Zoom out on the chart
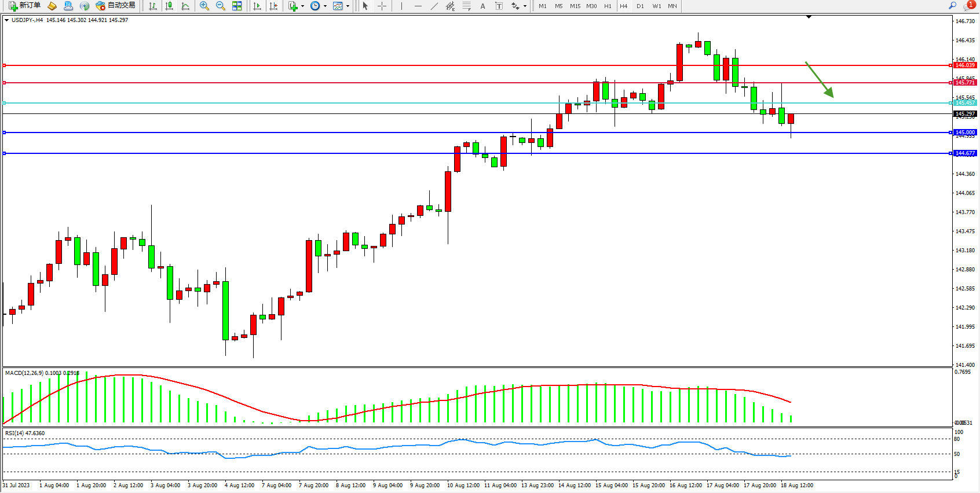The width and height of the screenshot is (980, 493). pos(221,6)
